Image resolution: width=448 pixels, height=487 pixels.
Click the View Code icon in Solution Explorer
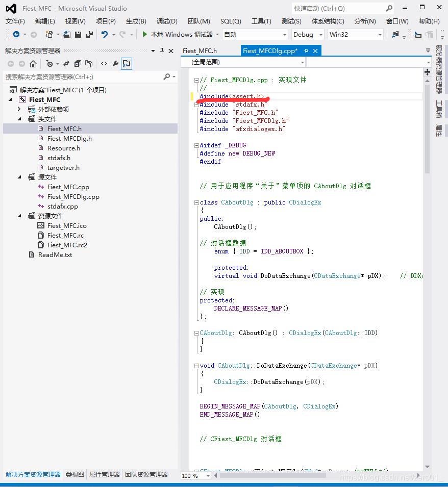click(104, 64)
